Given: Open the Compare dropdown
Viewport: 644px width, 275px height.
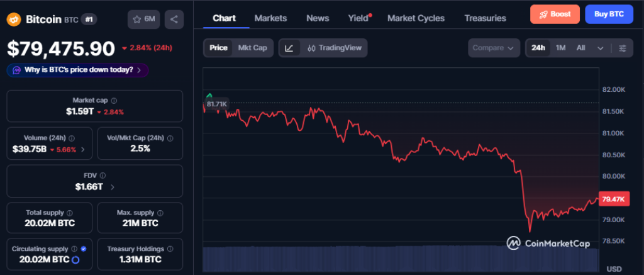Looking at the screenshot, I should pyautogui.click(x=493, y=48).
